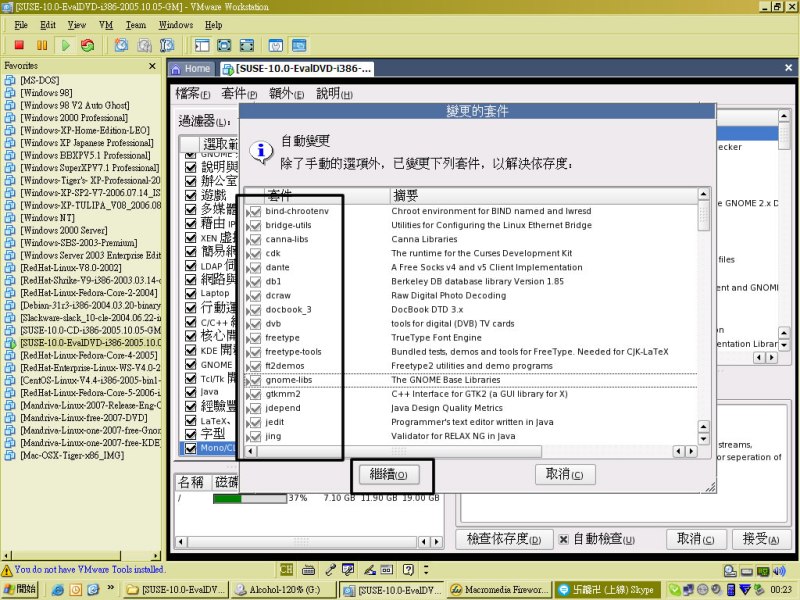Open the VM menu
Image resolution: width=800 pixels, height=600 pixels.
coord(106,25)
